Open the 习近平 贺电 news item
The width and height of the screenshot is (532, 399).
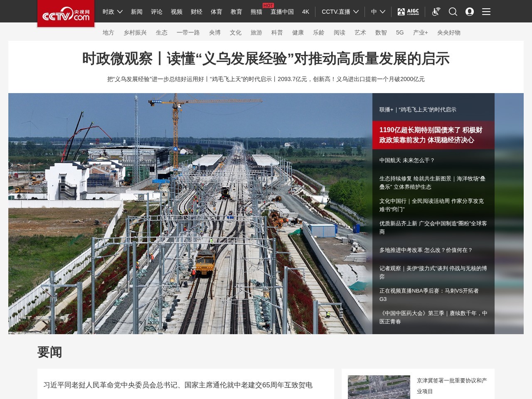click(x=179, y=385)
